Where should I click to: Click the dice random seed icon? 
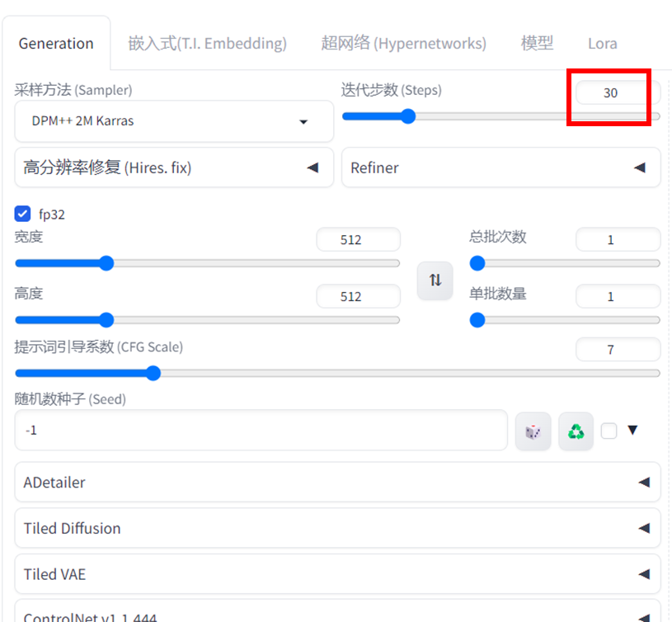[533, 431]
